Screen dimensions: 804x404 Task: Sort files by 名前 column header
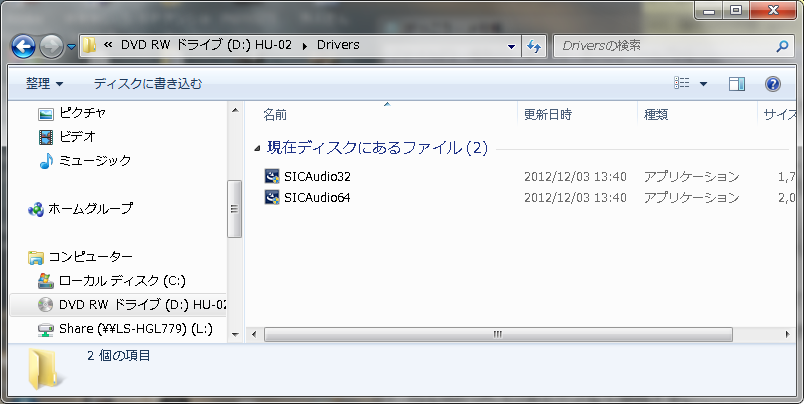275,115
